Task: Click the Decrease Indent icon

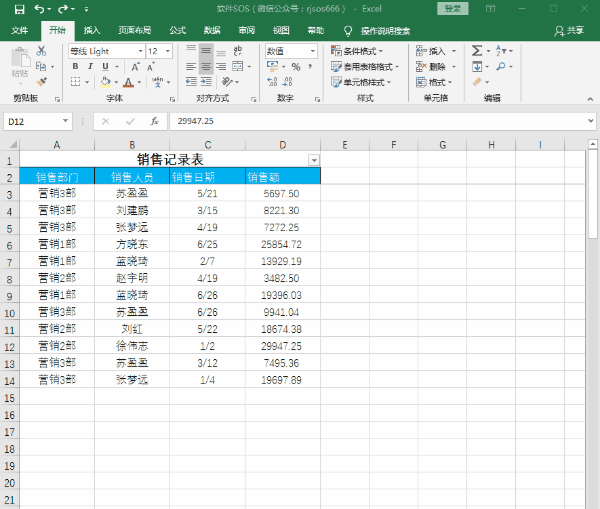Action: point(191,82)
